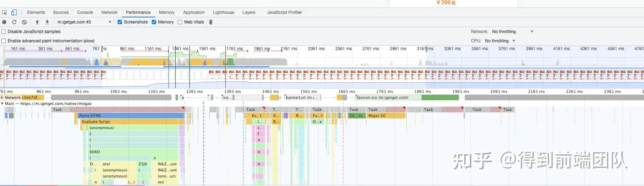This screenshot has height=186, width=644.
Task: Open the Memory tab
Action: pos(167,13)
